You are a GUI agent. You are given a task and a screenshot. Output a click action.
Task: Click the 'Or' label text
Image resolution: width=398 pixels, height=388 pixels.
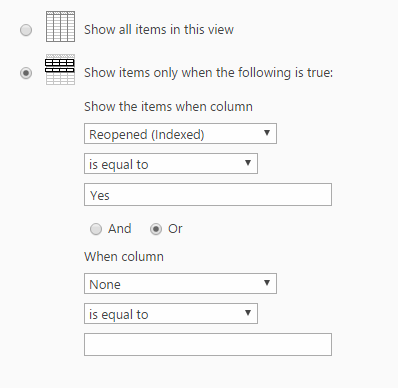click(175, 229)
